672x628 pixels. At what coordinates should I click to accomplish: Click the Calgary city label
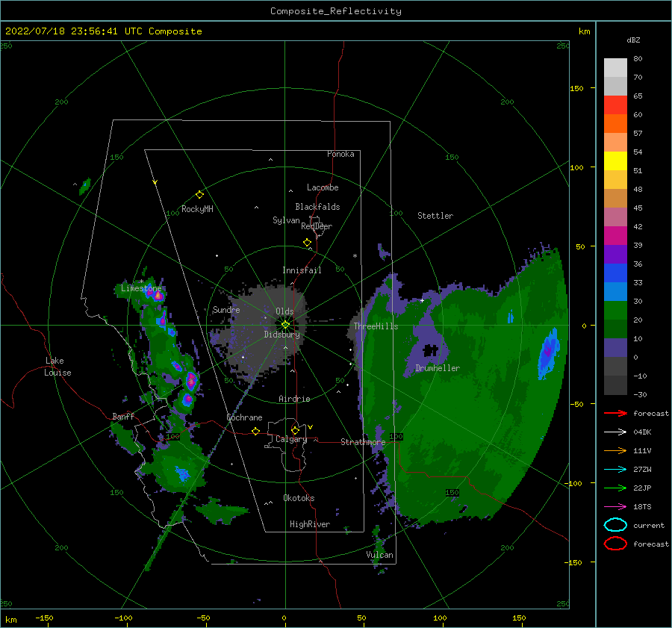291,439
